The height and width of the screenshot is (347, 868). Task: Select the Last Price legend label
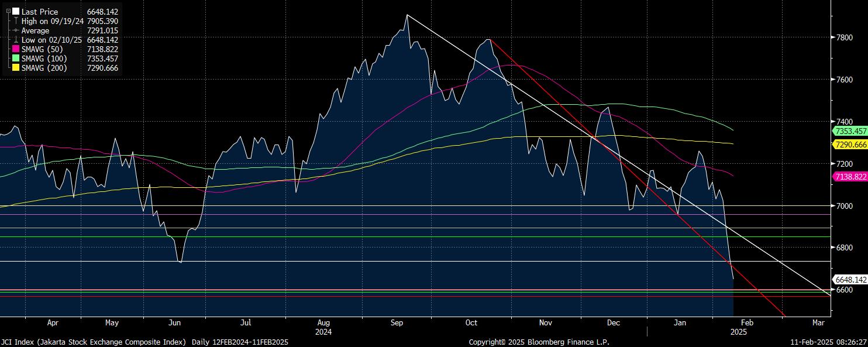pyautogui.click(x=39, y=11)
